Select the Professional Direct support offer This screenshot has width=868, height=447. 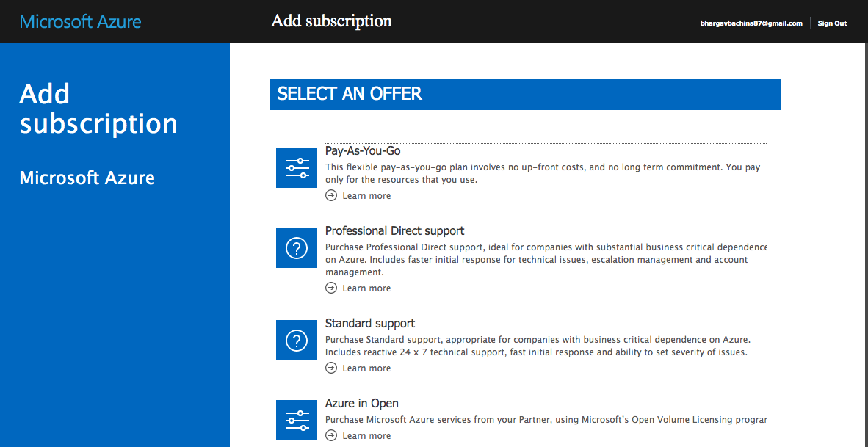click(394, 230)
